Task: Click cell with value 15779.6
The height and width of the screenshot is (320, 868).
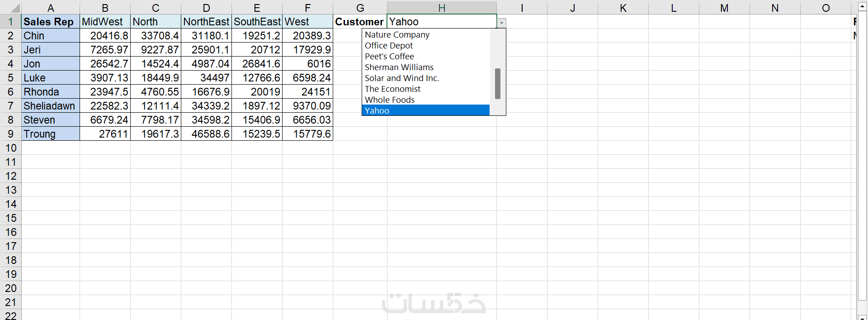Action: click(x=307, y=134)
